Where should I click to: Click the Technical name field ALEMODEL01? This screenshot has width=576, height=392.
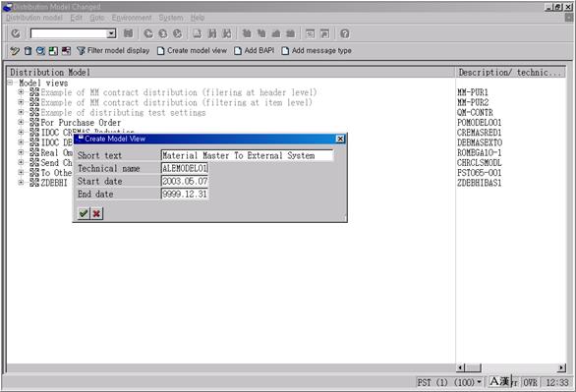click(185, 168)
